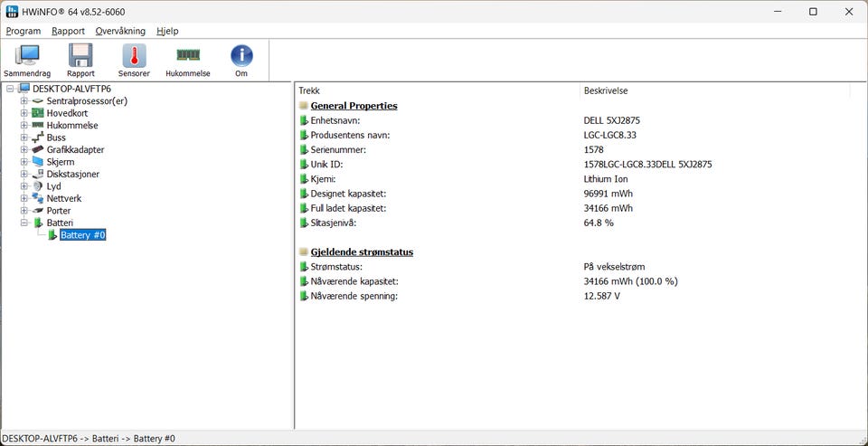Click the graphics card icon beside Grafikkadapter
The image size is (868, 446).
click(37, 149)
